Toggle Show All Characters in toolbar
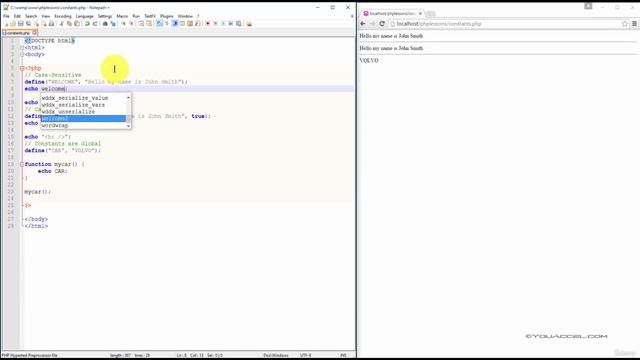This screenshot has height=360, width=640. [167, 24]
